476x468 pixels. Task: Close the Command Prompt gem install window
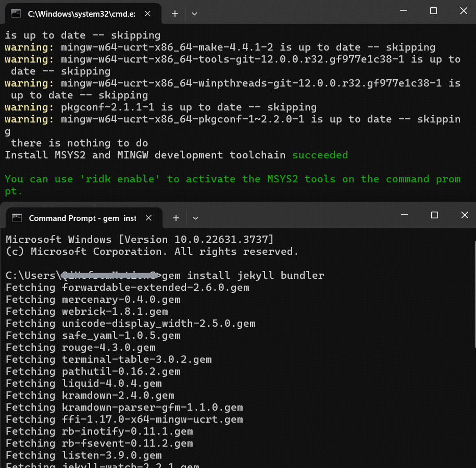(x=465, y=215)
